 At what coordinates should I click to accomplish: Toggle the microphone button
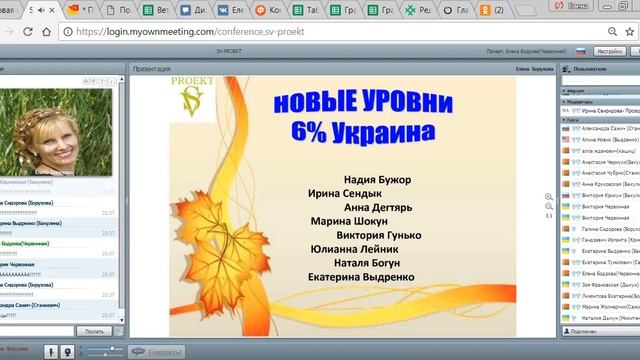click(x=51, y=351)
